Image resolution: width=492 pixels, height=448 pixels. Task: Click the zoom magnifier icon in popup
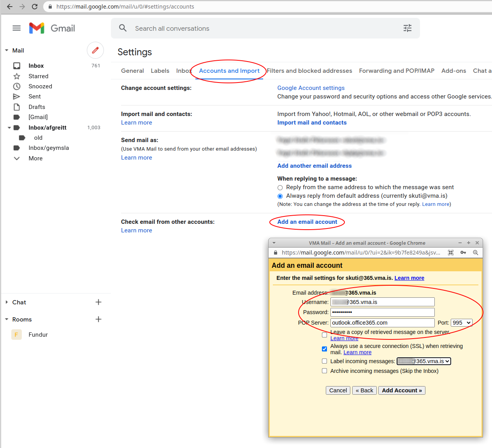[x=476, y=253]
